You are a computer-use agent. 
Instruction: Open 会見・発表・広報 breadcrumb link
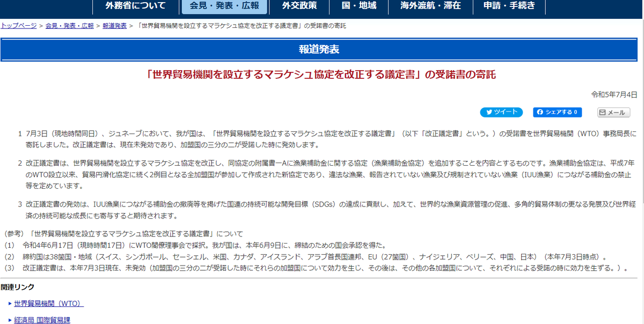coord(70,26)
